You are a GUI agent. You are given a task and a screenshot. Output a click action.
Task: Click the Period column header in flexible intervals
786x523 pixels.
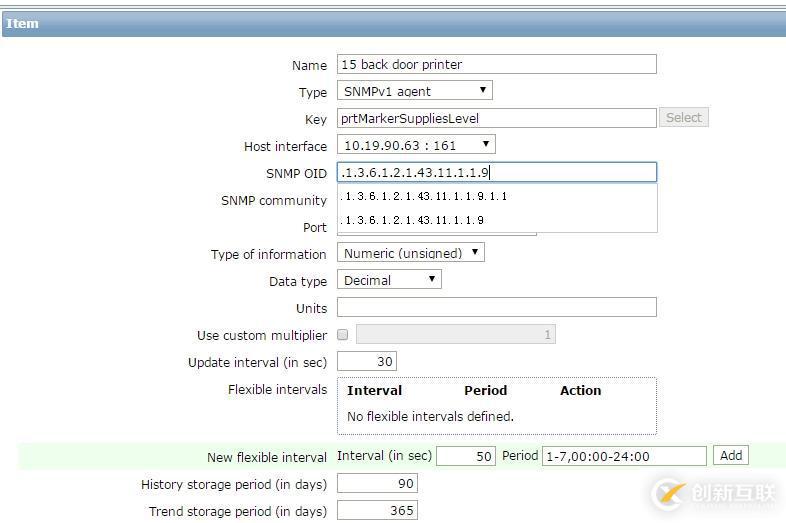click(485, 391)
